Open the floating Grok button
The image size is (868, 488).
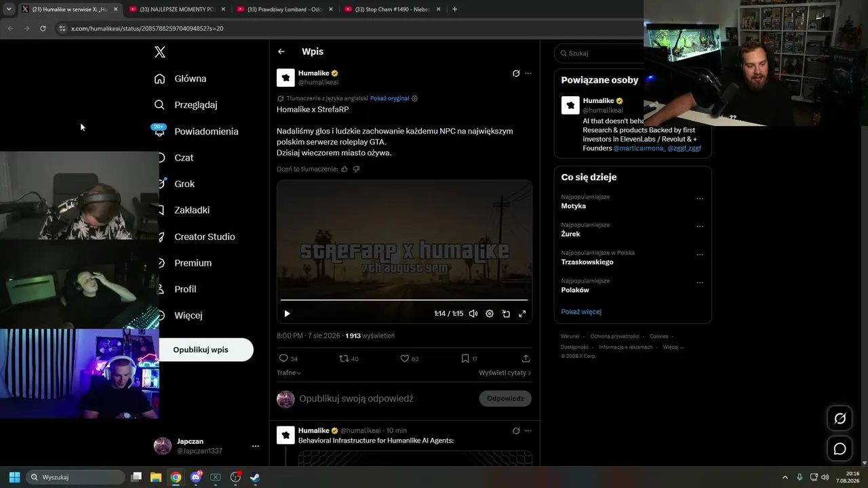click(x=840, y=418)
